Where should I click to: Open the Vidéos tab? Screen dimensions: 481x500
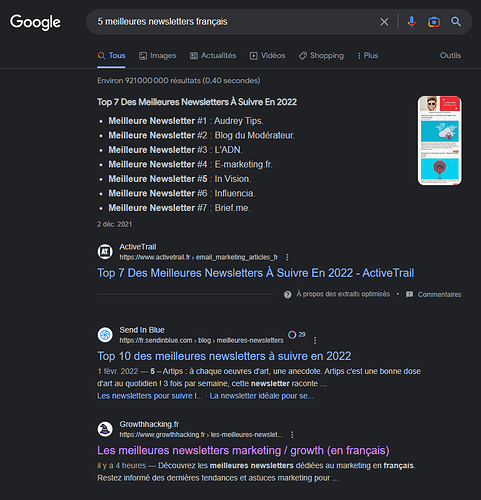pos(267,56)
